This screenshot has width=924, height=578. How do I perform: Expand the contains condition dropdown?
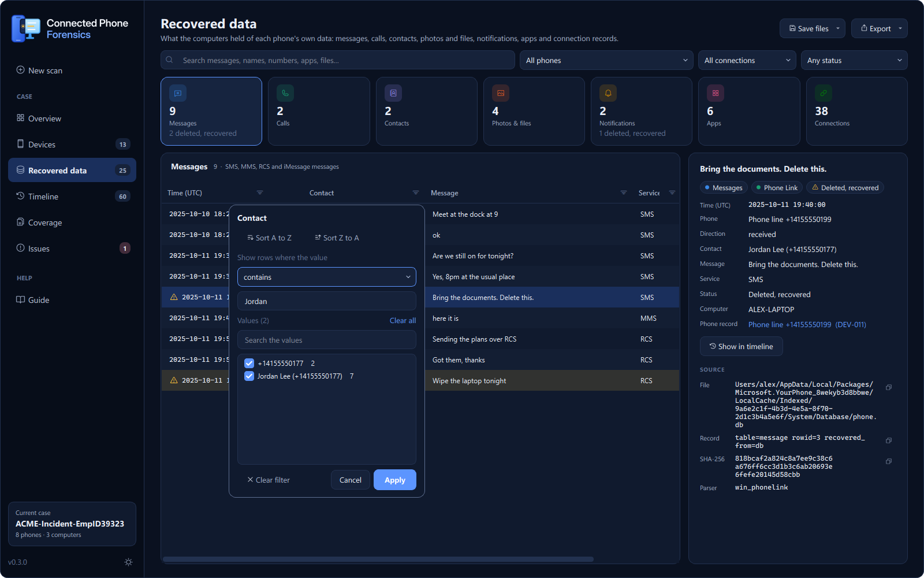pyautogui.click(x=327, y=277)
